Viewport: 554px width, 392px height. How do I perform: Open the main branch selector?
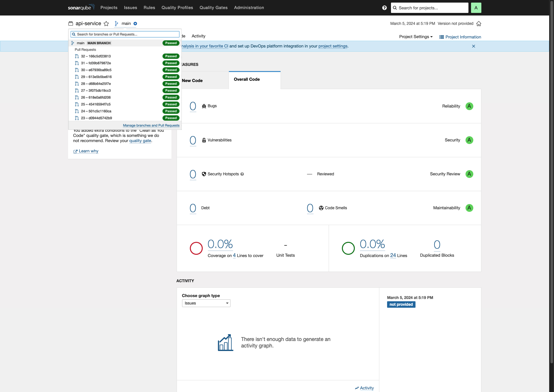(x=126, y=23)
